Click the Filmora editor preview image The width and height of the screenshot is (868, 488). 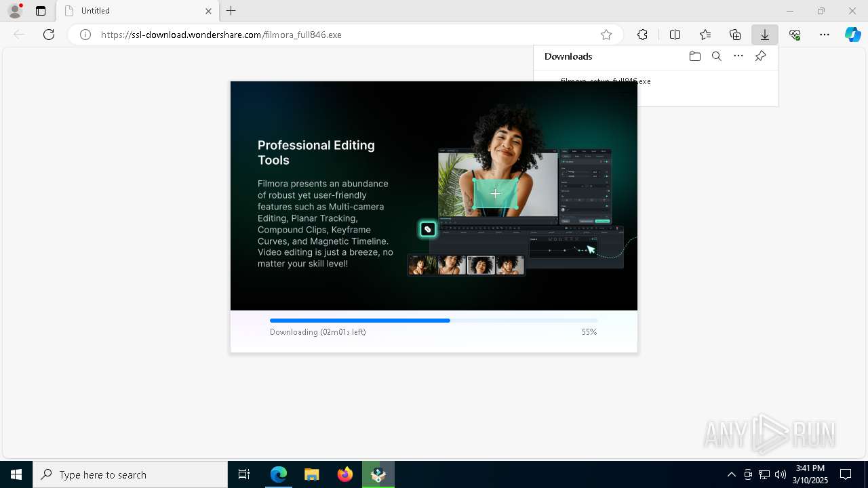point(522,191)
